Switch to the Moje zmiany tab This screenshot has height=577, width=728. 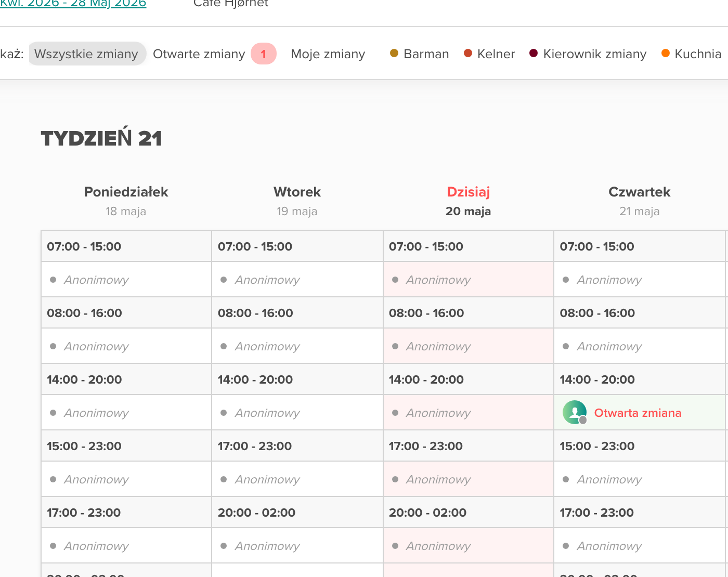pyautogui.click(x=328, y=54)
